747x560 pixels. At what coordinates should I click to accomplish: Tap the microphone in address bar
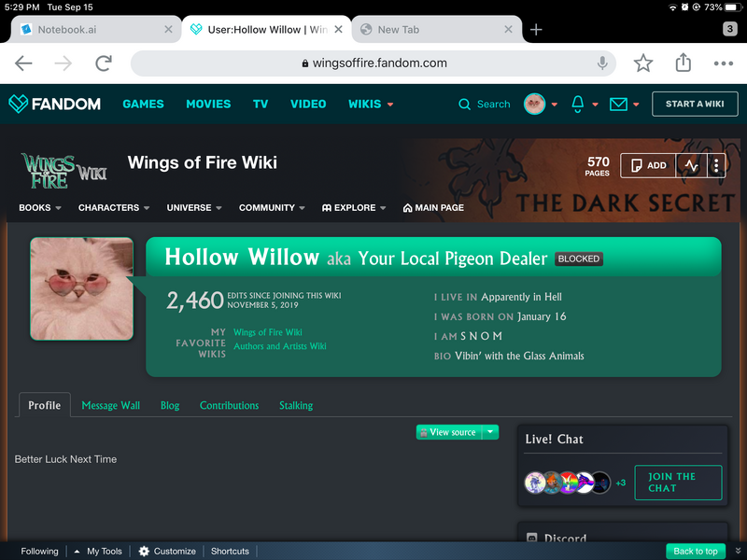[x=602, y=63]
